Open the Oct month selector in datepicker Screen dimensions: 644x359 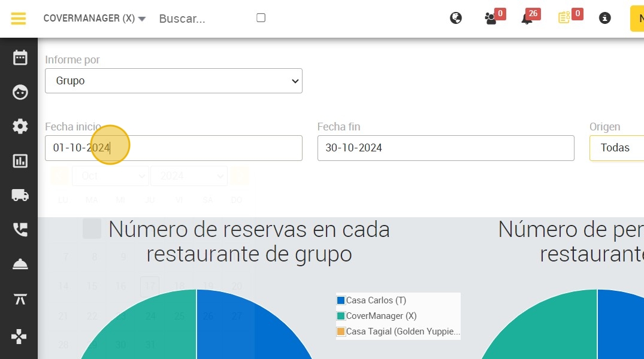point(110,176)
